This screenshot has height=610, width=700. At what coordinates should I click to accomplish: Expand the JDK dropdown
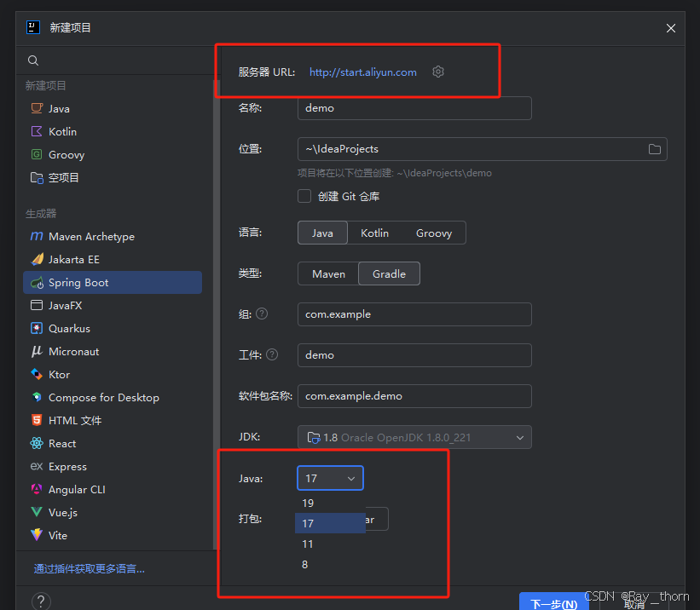click(x=519, y=438)
